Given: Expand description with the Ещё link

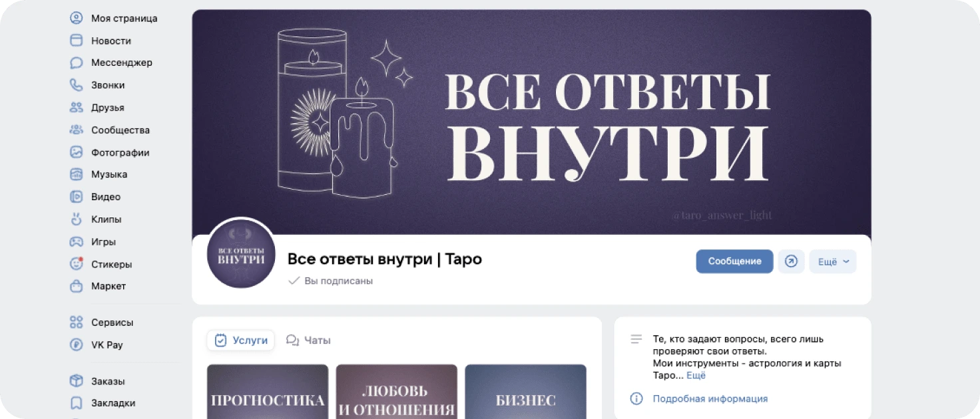Looking at the screenshot, I should coord(696,376).
